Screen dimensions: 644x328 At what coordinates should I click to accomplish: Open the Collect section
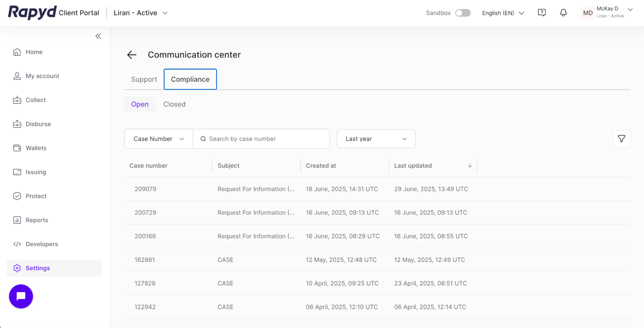tap(35, 100)
